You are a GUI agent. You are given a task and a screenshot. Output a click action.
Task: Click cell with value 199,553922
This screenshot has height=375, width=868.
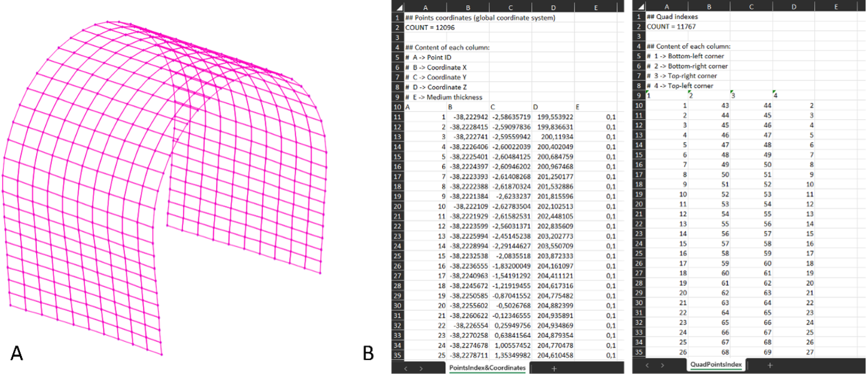click(553, 117)
